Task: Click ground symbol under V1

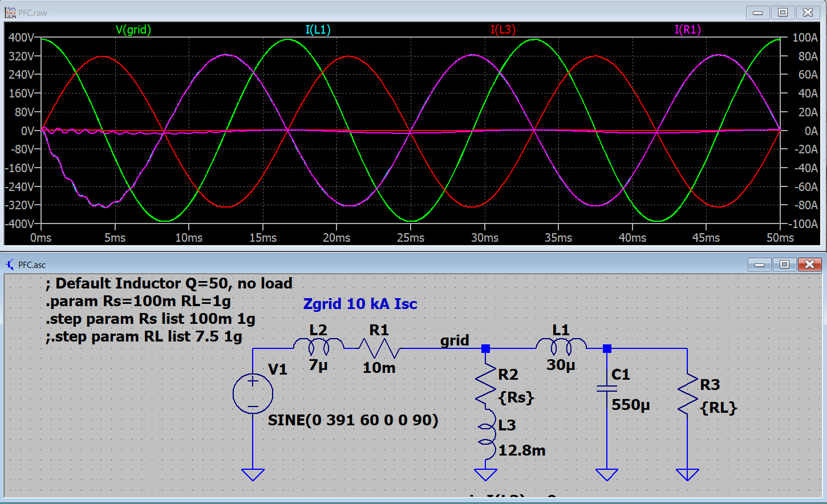Action: tap(253, 474)
